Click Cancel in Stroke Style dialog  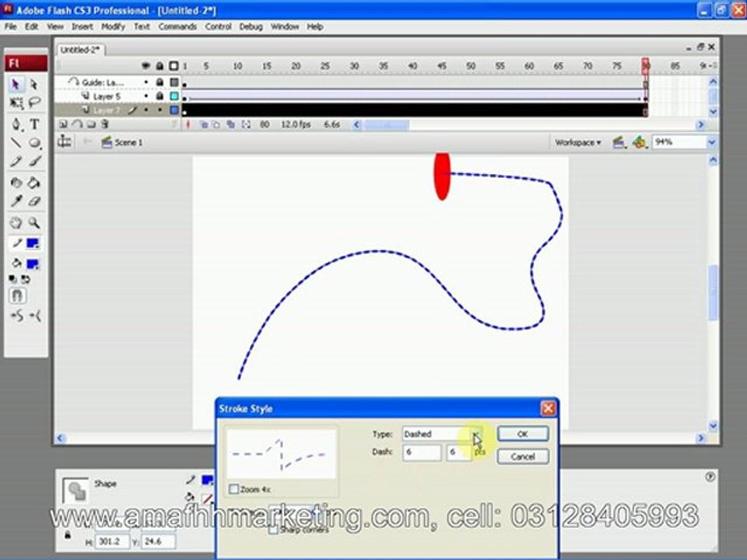523,457
